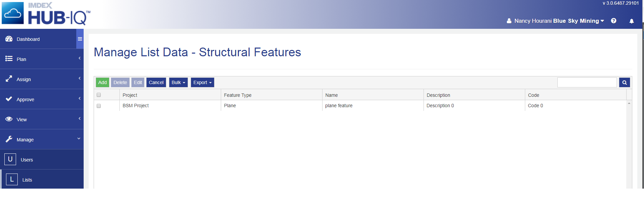The image size is (644, 201).
Task: Open the help question mark icon
Action: [614, 21]
